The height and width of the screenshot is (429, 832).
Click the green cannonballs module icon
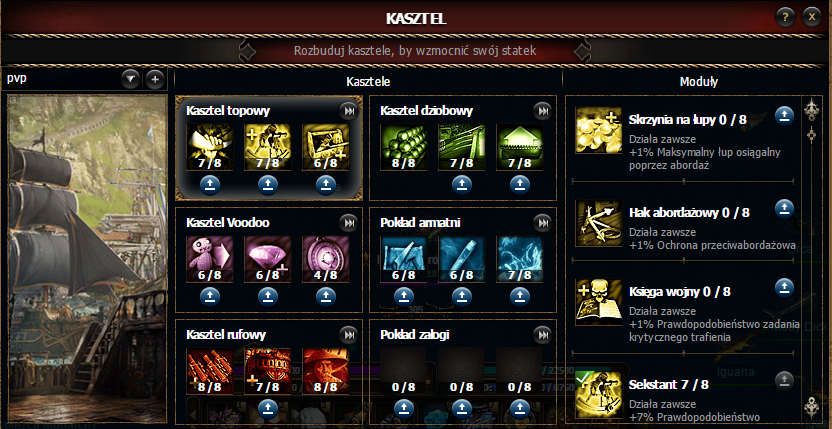pyautogui.click(x=404, y=147)
